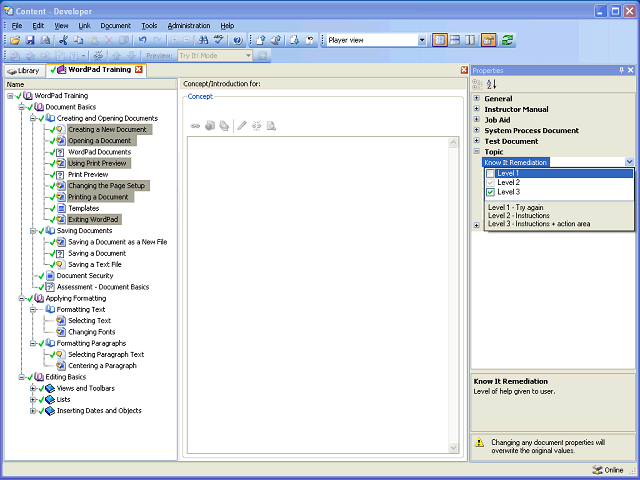Click the Check In All icon
This screenshot has height=480, width=640.
coord(276,40)
